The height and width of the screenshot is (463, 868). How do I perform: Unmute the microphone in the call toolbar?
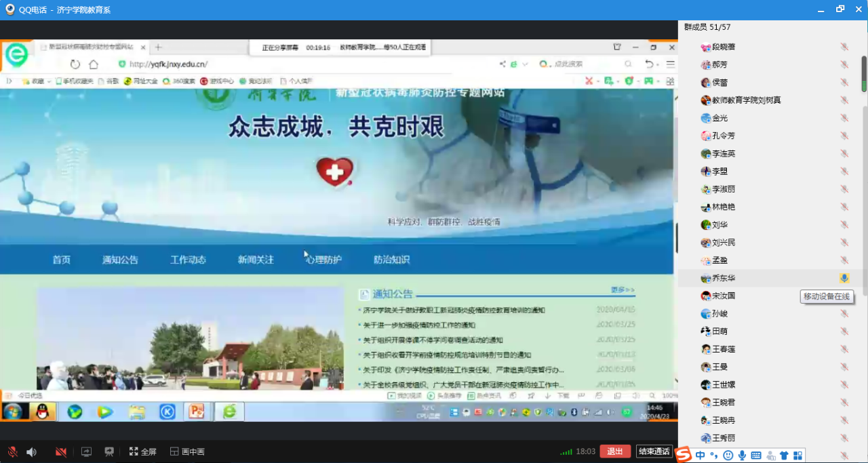tap(12, 451)
